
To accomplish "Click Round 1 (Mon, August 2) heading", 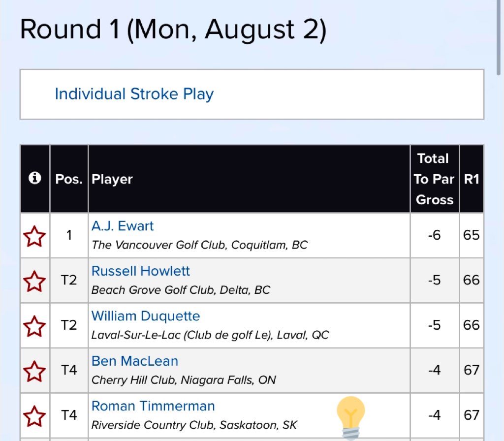I will click(173, 30).
